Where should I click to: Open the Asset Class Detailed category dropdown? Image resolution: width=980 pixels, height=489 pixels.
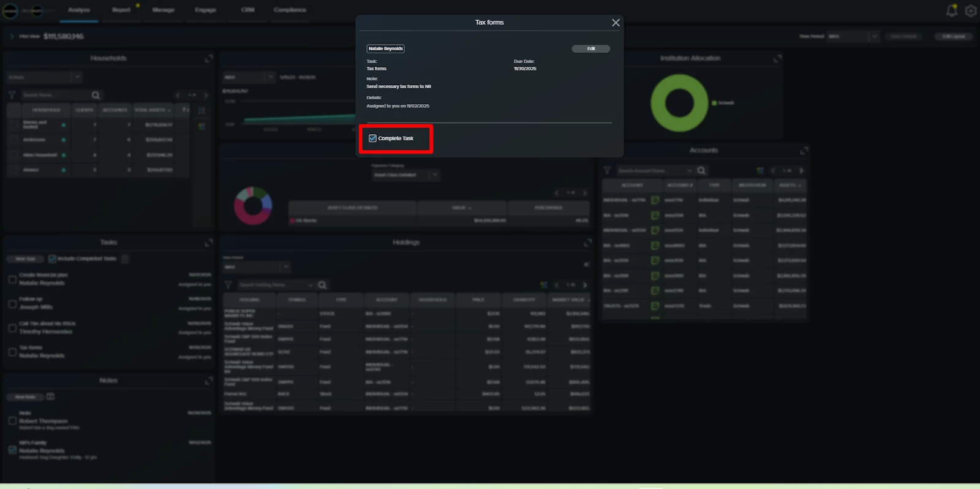click(x=406, y=175)
